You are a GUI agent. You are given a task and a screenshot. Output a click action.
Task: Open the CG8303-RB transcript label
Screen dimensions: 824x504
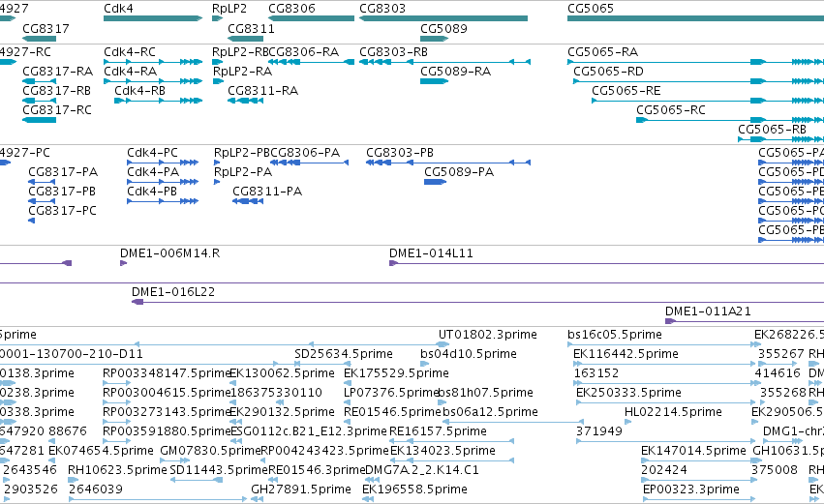click(x=394, y=52)
